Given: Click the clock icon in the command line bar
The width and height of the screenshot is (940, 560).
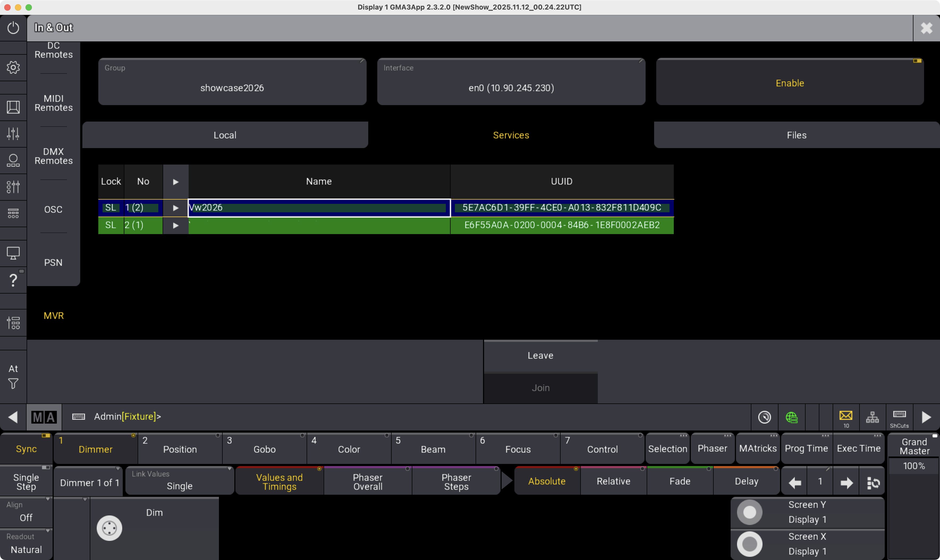Looking at the screenshot, I should coord(764,417).
